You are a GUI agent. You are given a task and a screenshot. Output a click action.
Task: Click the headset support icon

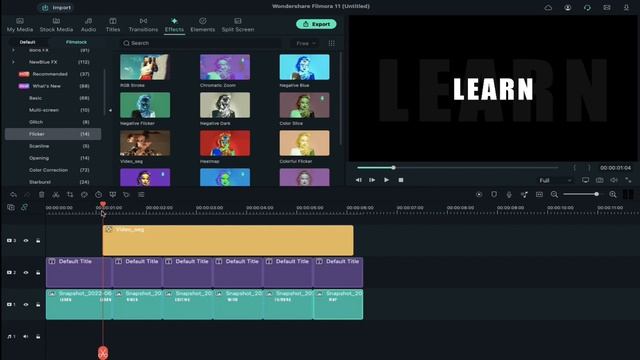click(x=587, y=7)
